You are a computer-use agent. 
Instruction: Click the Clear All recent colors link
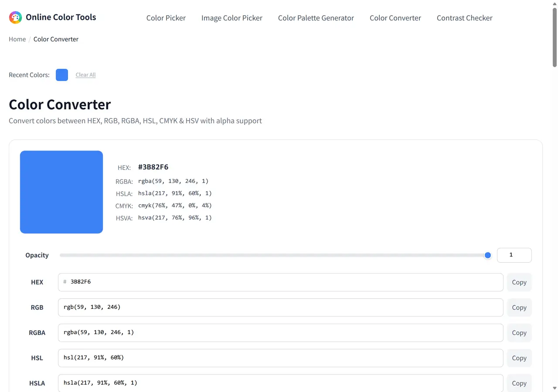pyautogui.click(x=85, y=75)
